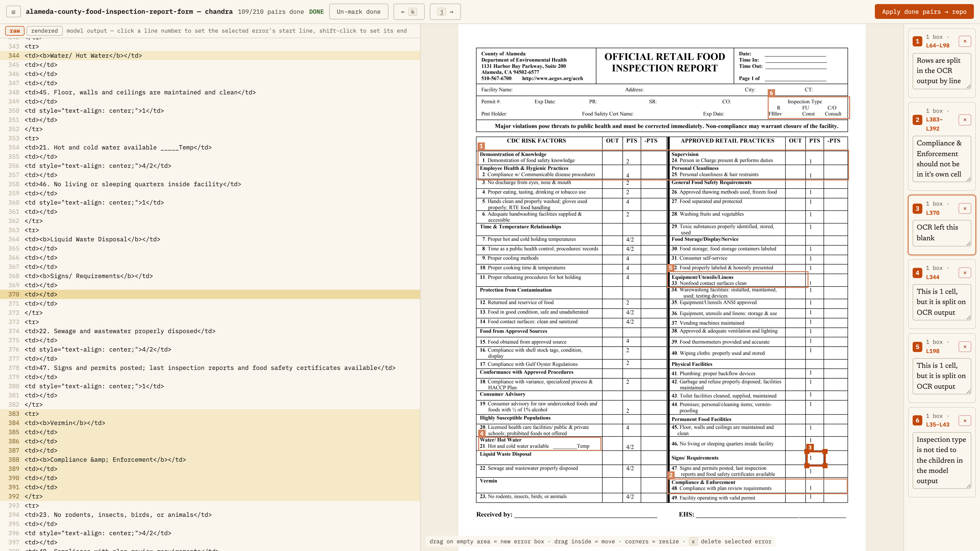Click code line '45. Floor, walls and ceilings'
Viewport: 980px width, 551px height.
coord(140,92)
